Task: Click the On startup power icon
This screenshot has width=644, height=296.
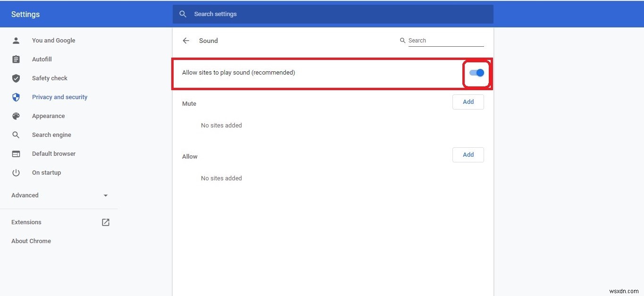Action: click(16, 172)
